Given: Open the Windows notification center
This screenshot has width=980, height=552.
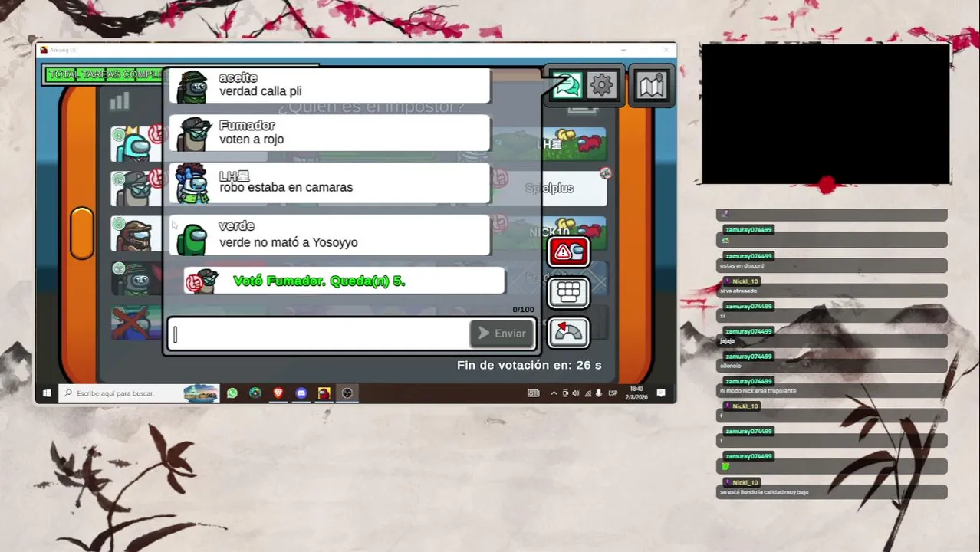Looking at the screenshot, I should (x=661, y=393).
